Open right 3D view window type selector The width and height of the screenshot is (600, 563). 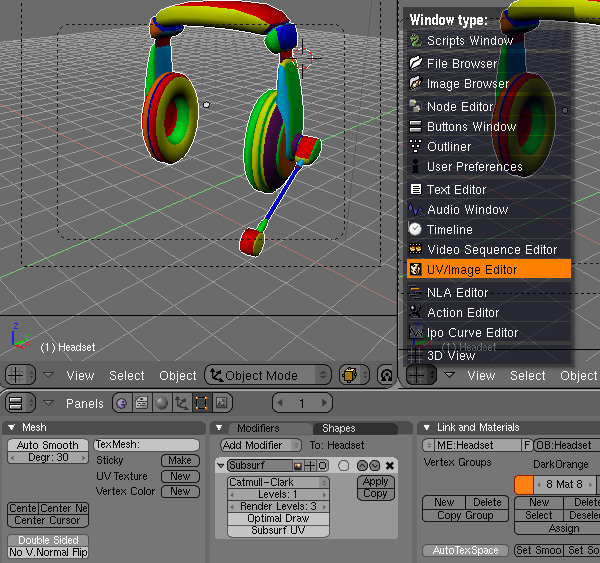pos(421,375)
